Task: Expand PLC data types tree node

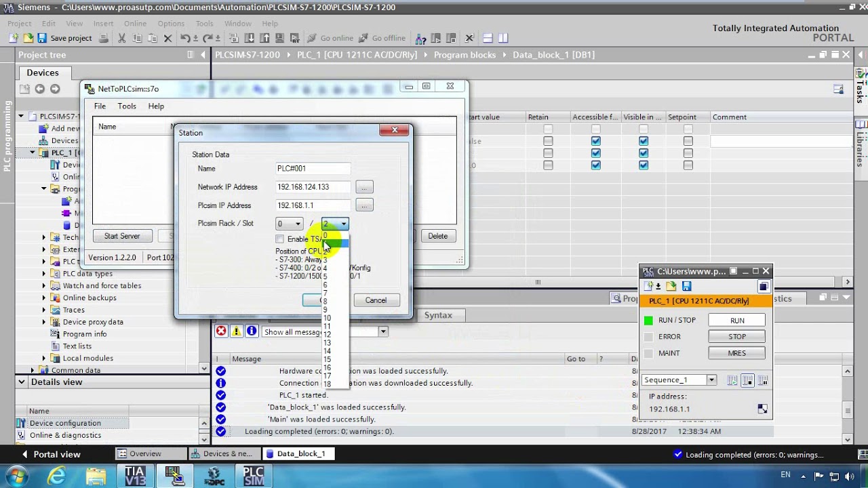Action: [x=44, y=274]
